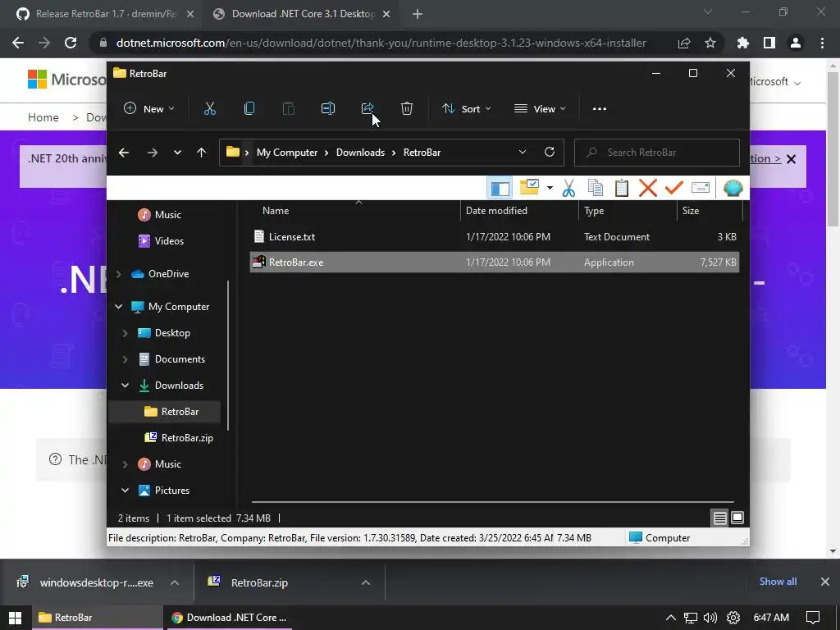
Task: Click the classic toolbar Copy pages icon
Action: pos(596,188)
